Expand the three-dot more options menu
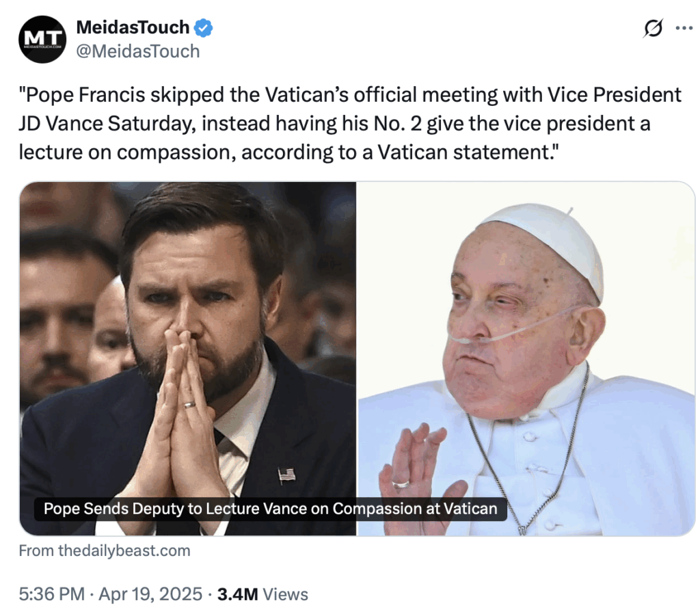700x614 pixels. 684,28
